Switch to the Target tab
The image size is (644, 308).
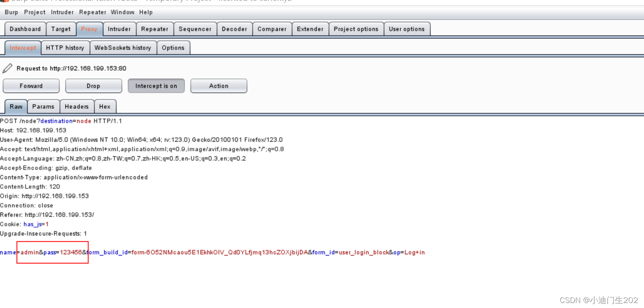click(61, 29)
